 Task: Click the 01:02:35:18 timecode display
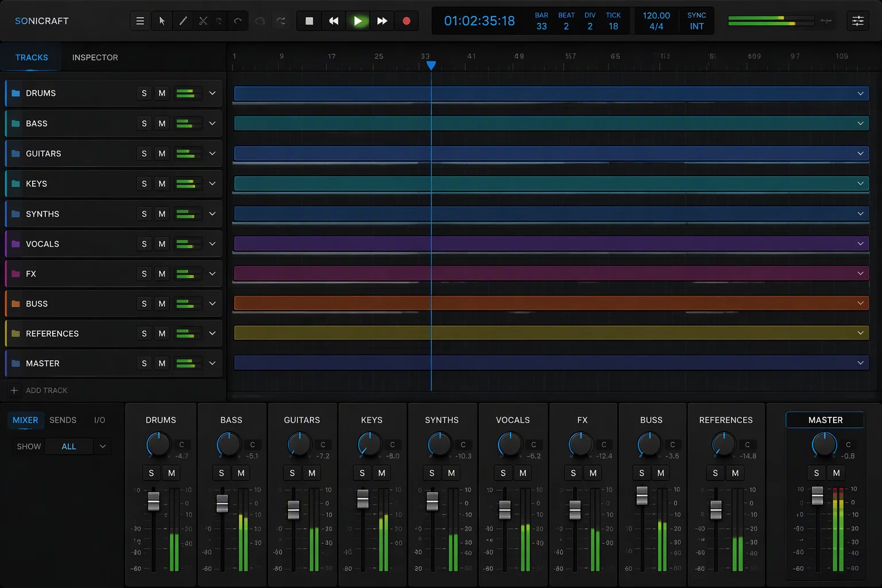[x=479, y=21]
